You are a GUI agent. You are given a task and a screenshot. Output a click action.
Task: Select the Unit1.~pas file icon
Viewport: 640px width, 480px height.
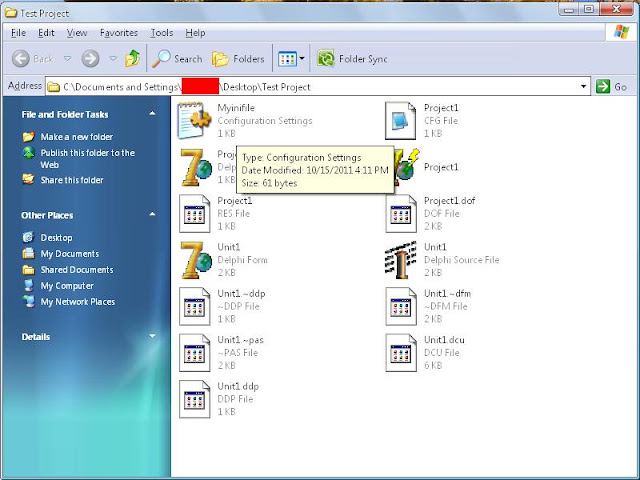(194, 353)
